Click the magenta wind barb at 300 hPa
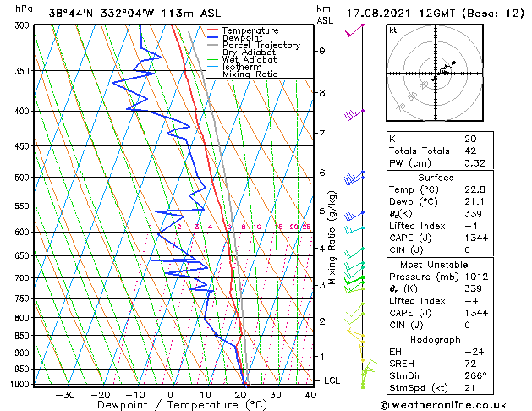Screen dimensions: 532x411 [354, 30]
